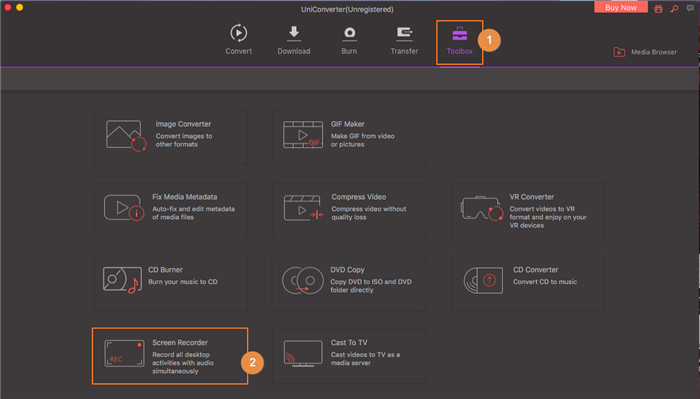Click the Cast To TV monitor icon
Screen dimensions: 700x399
[303, 353]
